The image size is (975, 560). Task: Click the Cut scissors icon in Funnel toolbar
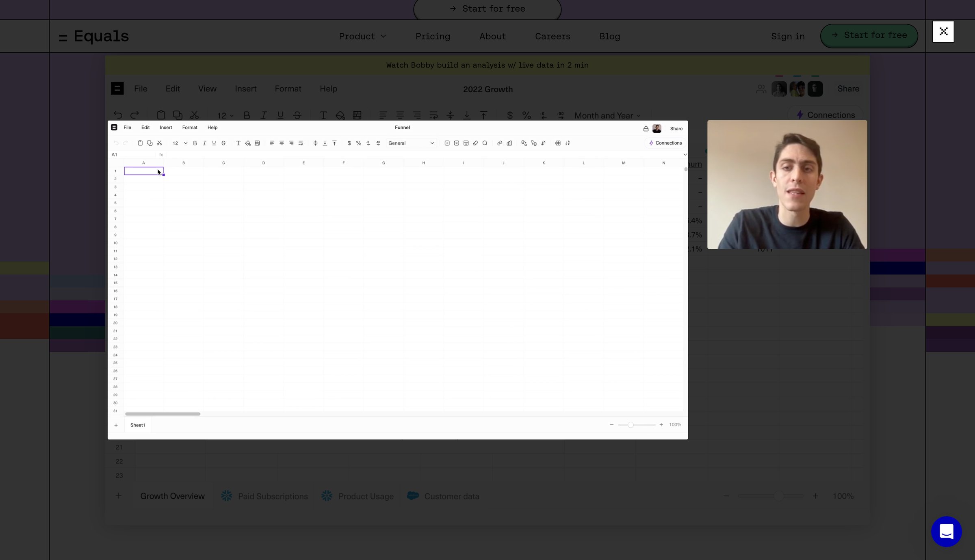(x=159, y=143)
